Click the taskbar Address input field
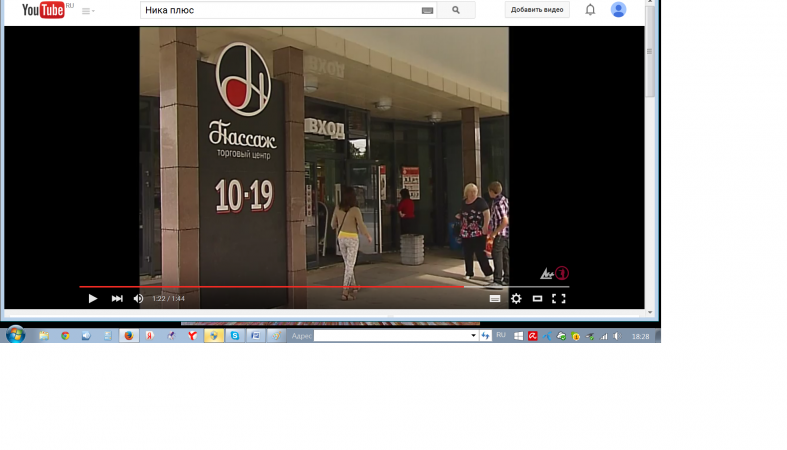Screen dimensions: 787x450 [392, 336]
